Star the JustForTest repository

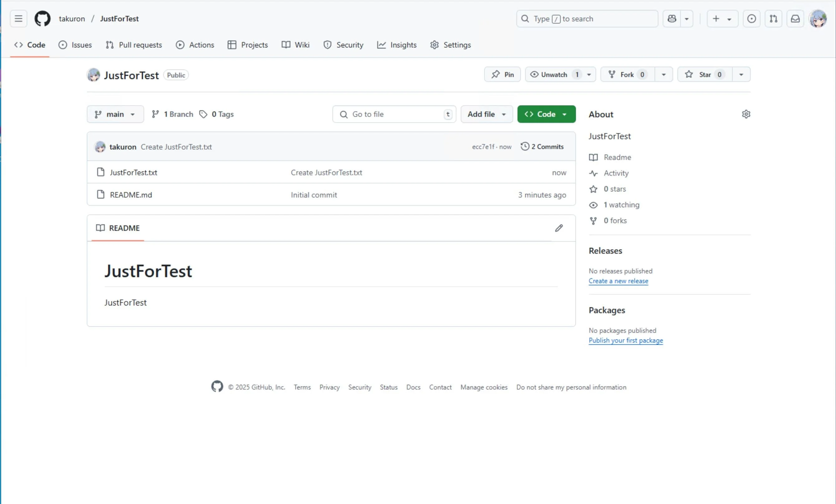coord(705,74)
